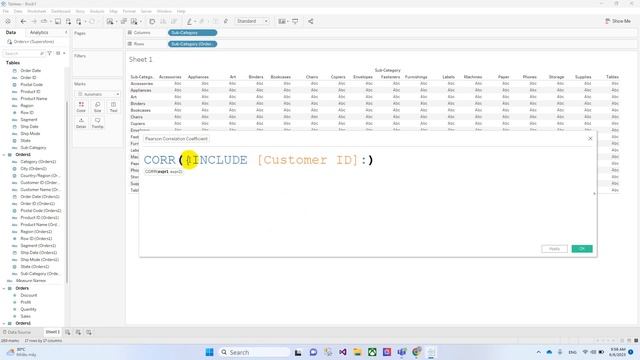
Task: Click the Color marks card button
Action: (81, 107)
